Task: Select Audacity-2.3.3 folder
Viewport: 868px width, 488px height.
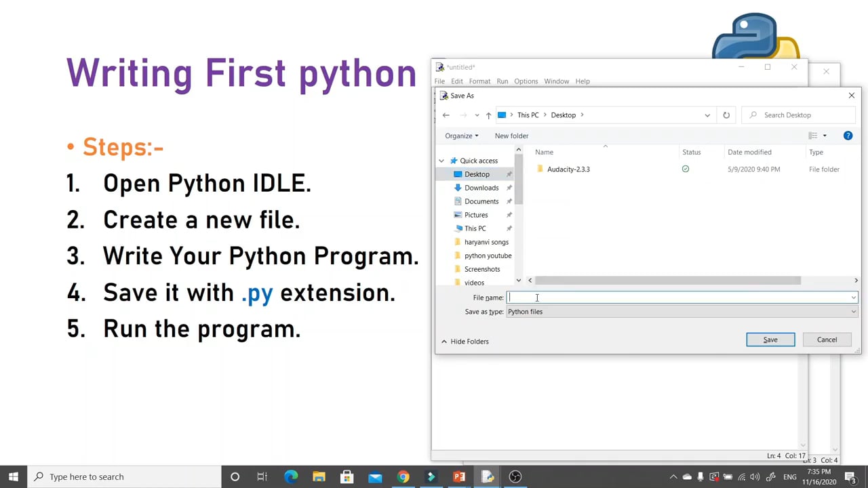Action: coord(568,169)
